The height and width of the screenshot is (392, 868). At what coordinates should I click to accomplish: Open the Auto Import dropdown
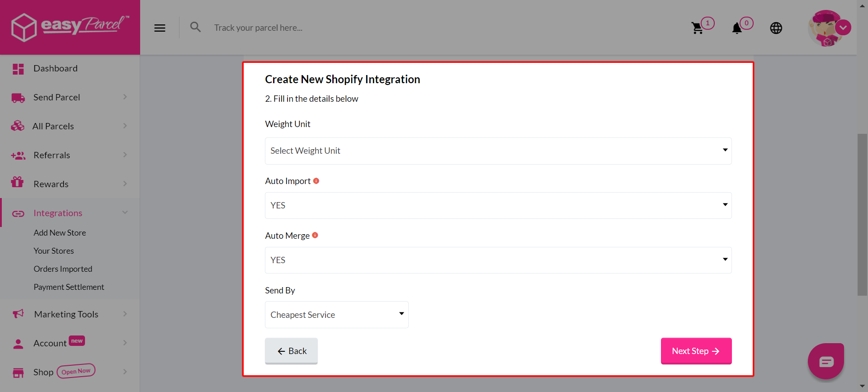[x=498, y=206]
